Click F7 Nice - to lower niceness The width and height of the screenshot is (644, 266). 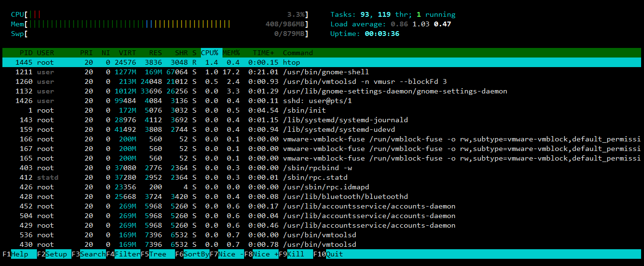[x=227, y=254]
